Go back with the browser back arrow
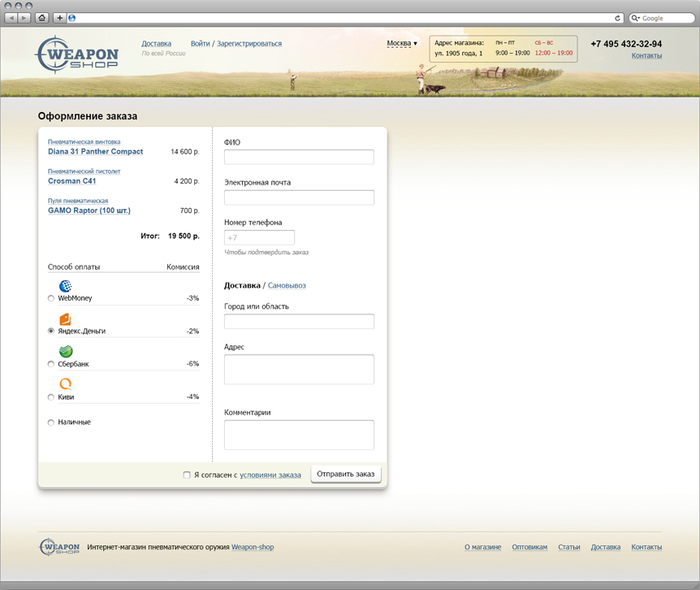Screen dimensions: 700x590 click(11, 18)
